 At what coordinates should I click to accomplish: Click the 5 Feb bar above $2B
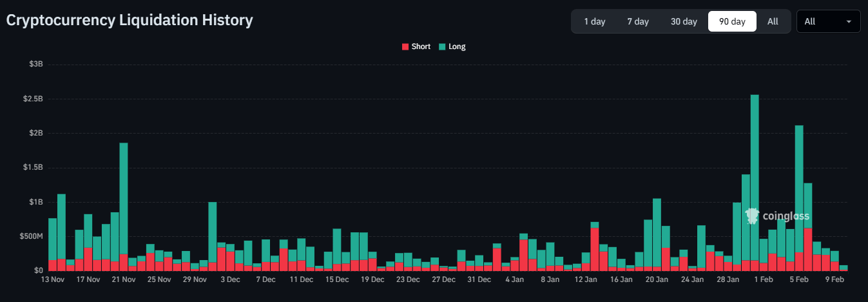click(x=799, y=194)
